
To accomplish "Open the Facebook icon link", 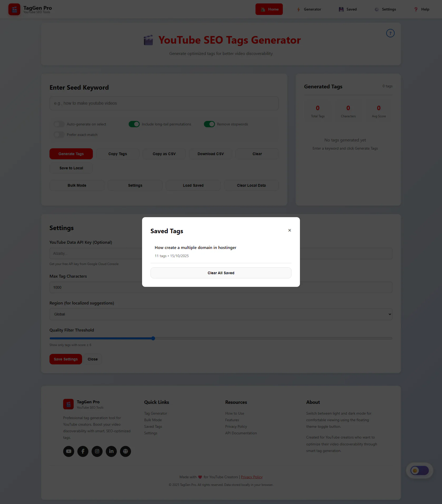I will (x=83, y=451).
